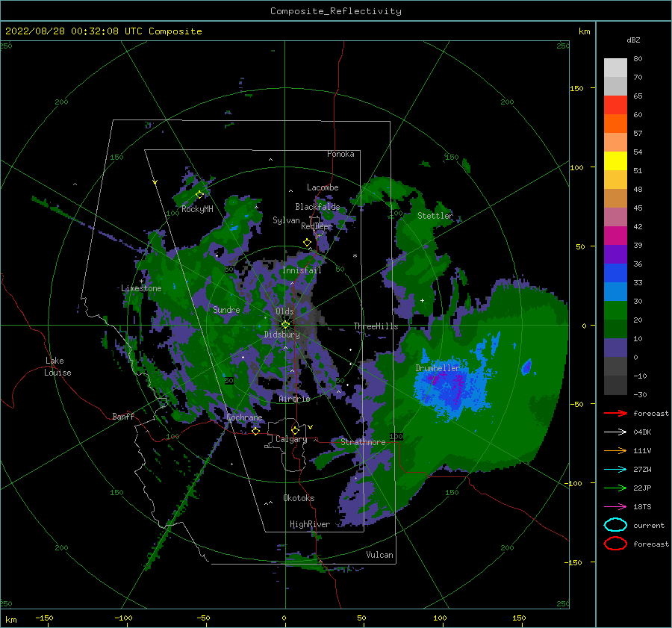Image resolution: width=672 pixels, height=628 pixels.
Task: Click the Drumheller city label
Action: [x=438, y=368]
